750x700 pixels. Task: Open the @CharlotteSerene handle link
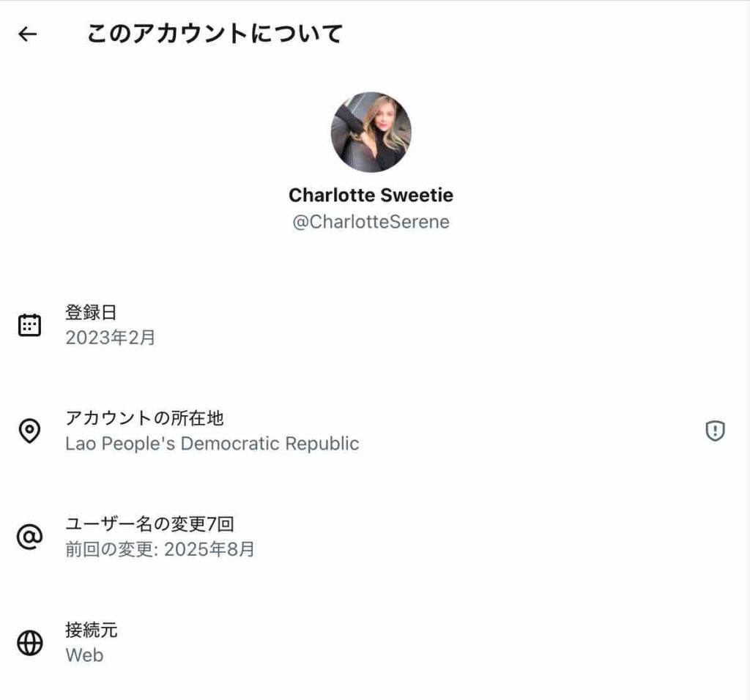click(x=371, y=222)
